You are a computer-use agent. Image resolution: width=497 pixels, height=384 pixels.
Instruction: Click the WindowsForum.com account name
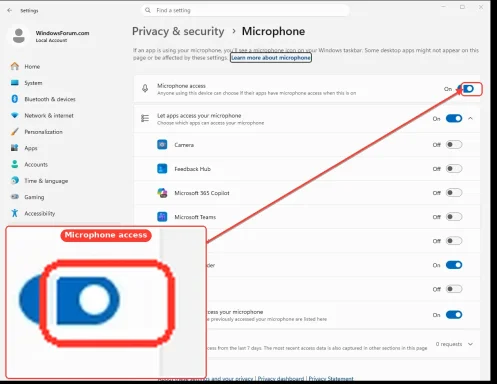pyautogui.click(x=62, y=33)
